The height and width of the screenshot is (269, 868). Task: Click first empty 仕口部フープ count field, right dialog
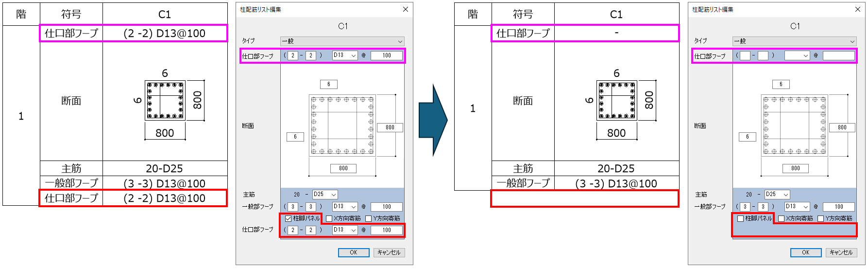pos(745,55)
